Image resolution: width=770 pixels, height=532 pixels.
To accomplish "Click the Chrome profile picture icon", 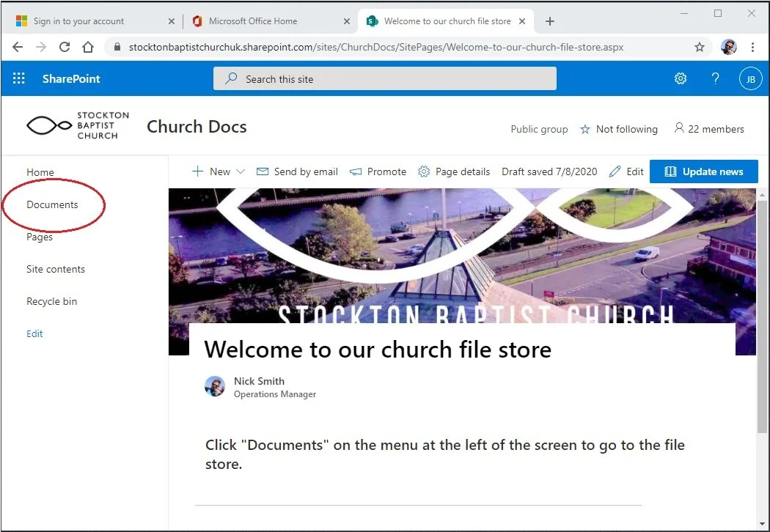I will click(x=729, y=47).
